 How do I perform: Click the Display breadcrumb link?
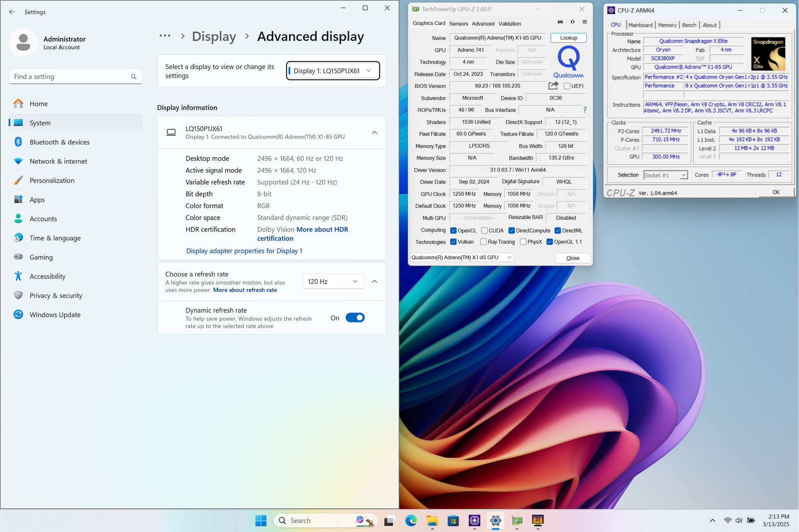tap(214, 36)
